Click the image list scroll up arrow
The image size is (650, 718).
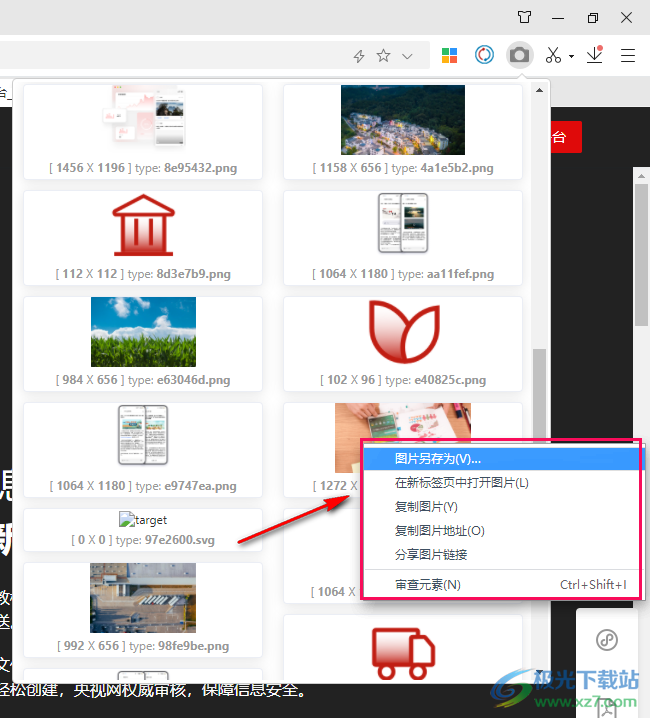pyautogui.click(x=540, y=90)
